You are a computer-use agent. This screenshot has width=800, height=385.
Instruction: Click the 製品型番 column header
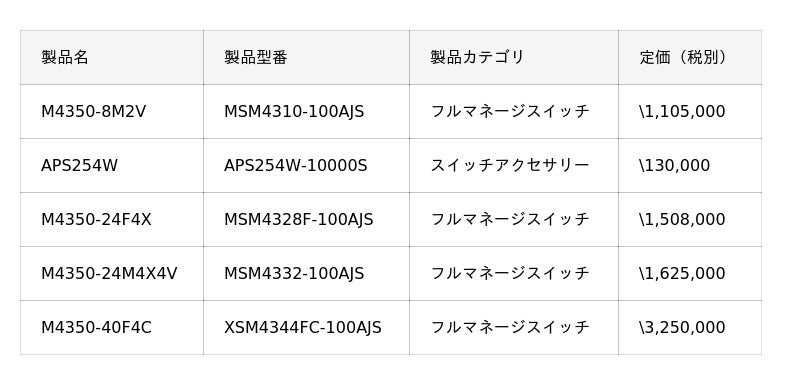tap(306, 57)
